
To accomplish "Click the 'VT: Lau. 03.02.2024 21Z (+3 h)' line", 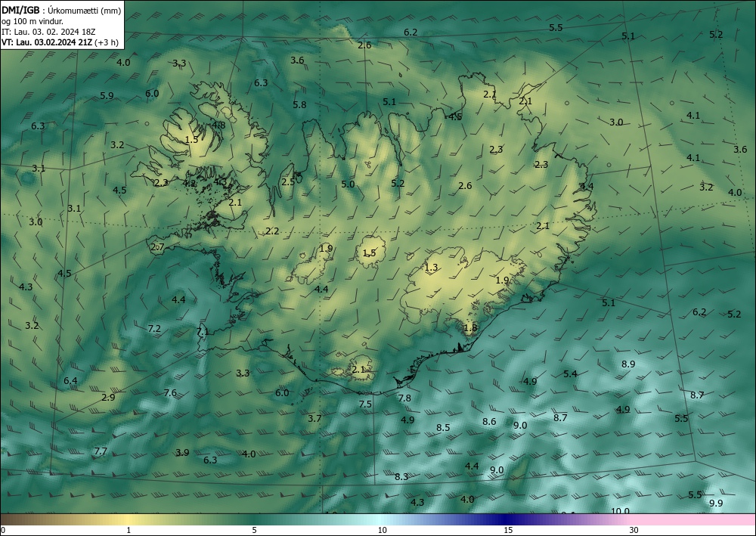I will pos(60,42).
